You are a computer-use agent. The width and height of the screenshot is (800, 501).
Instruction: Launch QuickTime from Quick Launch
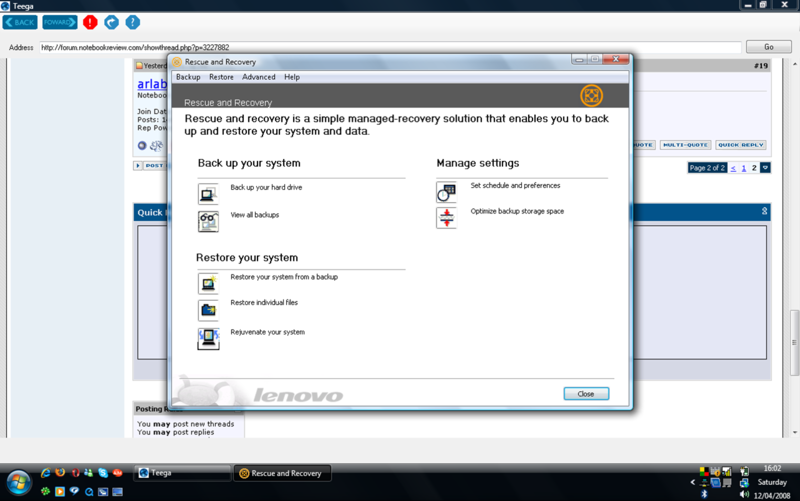89,492
